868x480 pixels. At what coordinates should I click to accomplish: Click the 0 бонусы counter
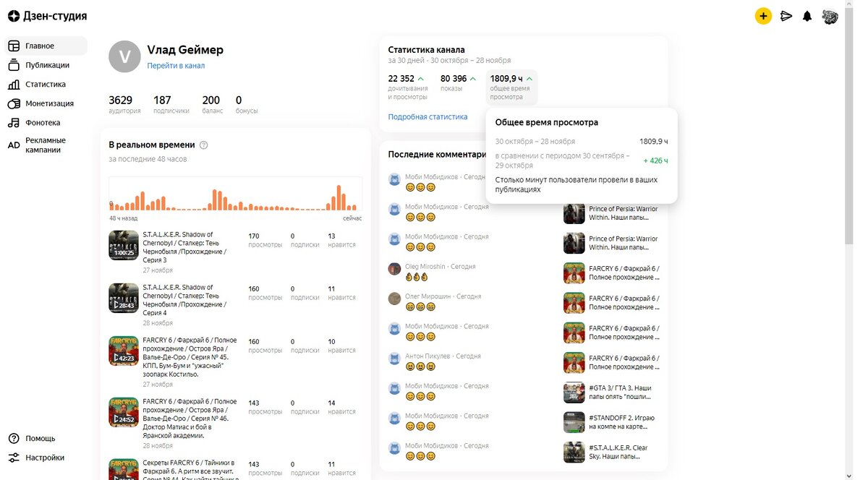(247, 104)
